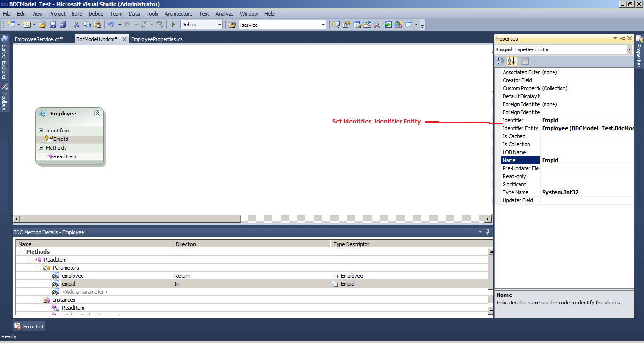Click the Associated Filter value field
The height and width of the screenshot is (344, 644).
click(x=587, y=72)
